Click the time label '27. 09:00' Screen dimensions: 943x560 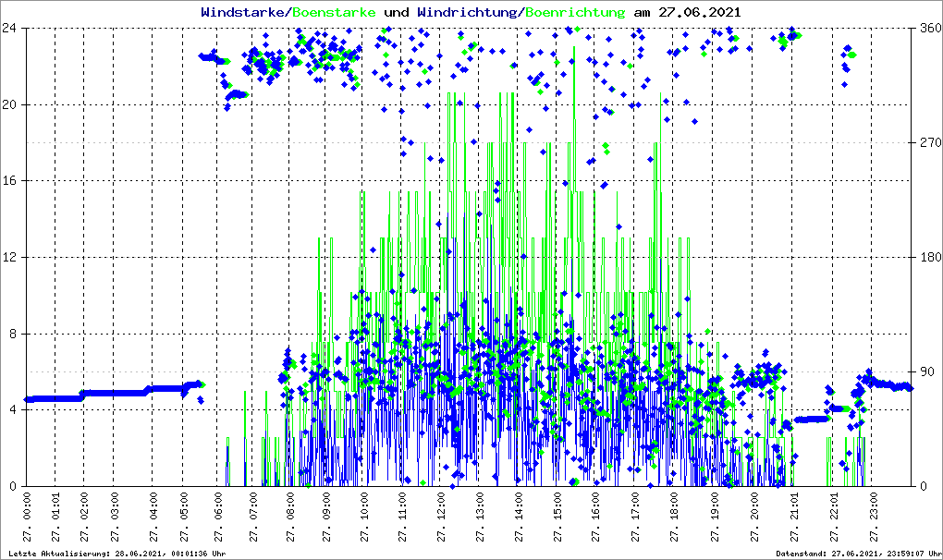(x=326, y=517)
